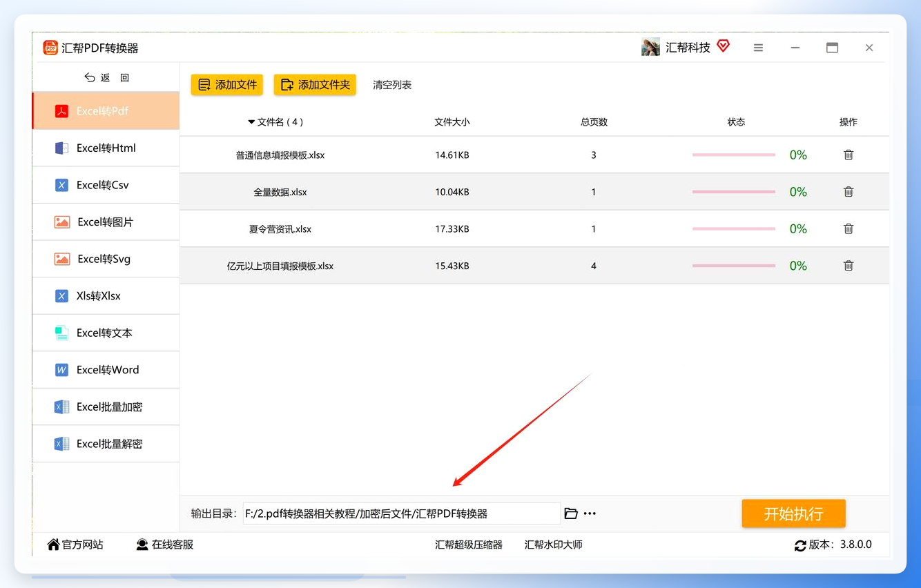
Task: Click the output directory path field
Action: tap(402, 513)
